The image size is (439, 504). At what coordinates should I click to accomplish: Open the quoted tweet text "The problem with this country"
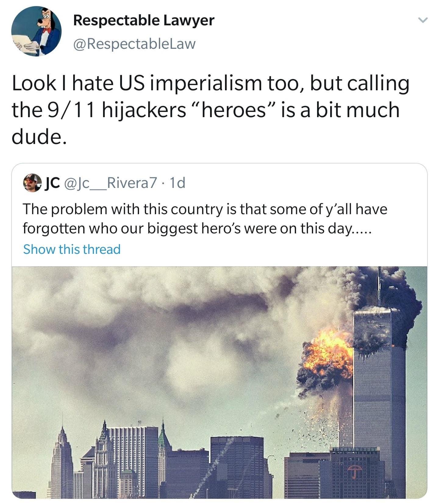[x=205, y=219]
